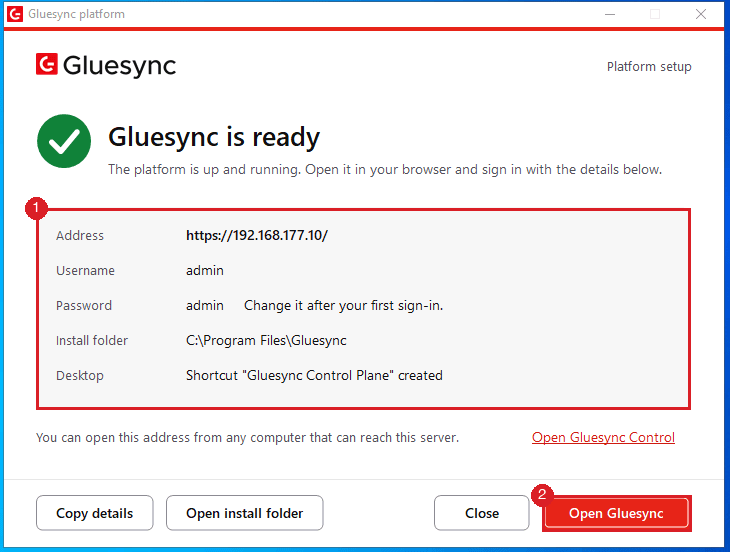Click the Password field label
730x552 pixels.
coord(84,305)
